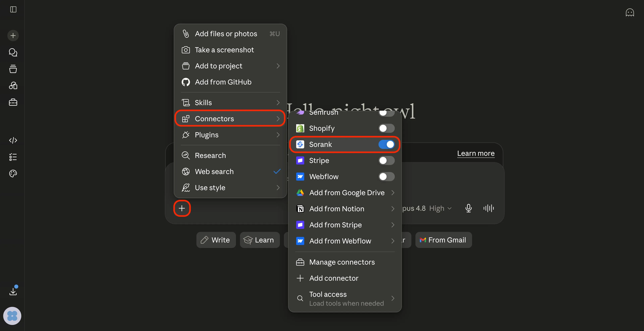Click the Write suggestion button
The height and width of the screenshot is (331, 644).
[216, 240]
